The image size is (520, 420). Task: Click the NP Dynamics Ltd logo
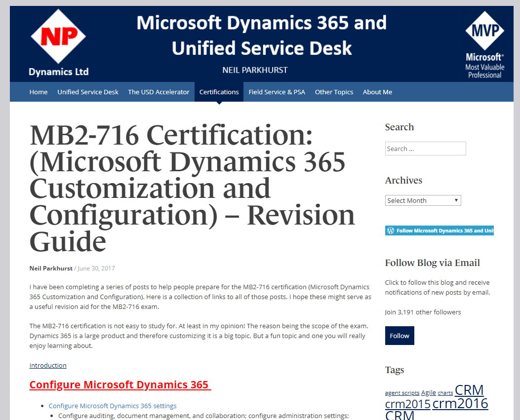[58, 43]
